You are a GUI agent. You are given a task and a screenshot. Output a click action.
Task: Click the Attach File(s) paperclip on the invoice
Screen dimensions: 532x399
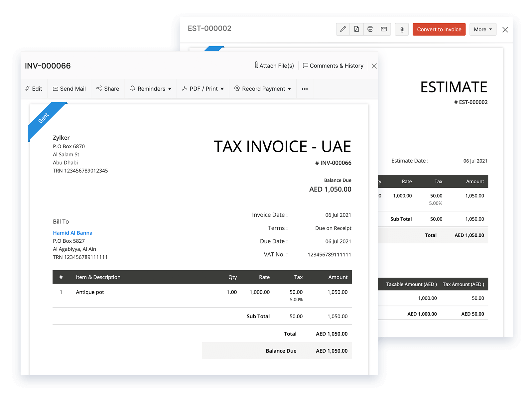point(274,66)
